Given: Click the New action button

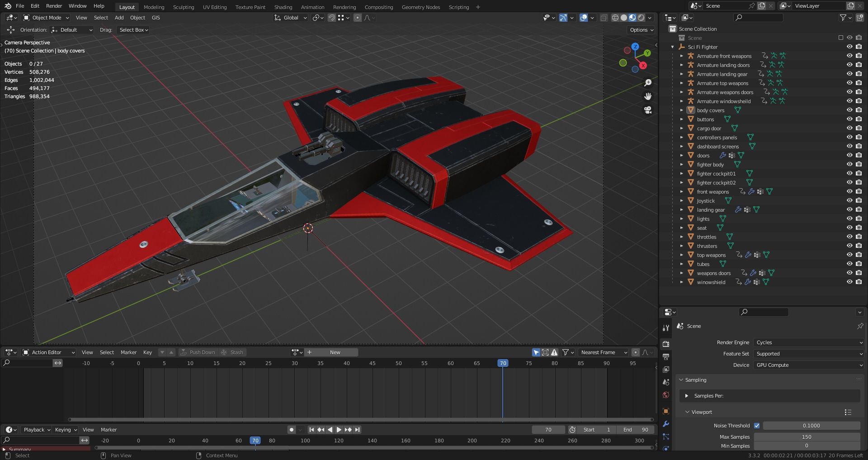Looking at the screenshot, I should tap(335, 352).
